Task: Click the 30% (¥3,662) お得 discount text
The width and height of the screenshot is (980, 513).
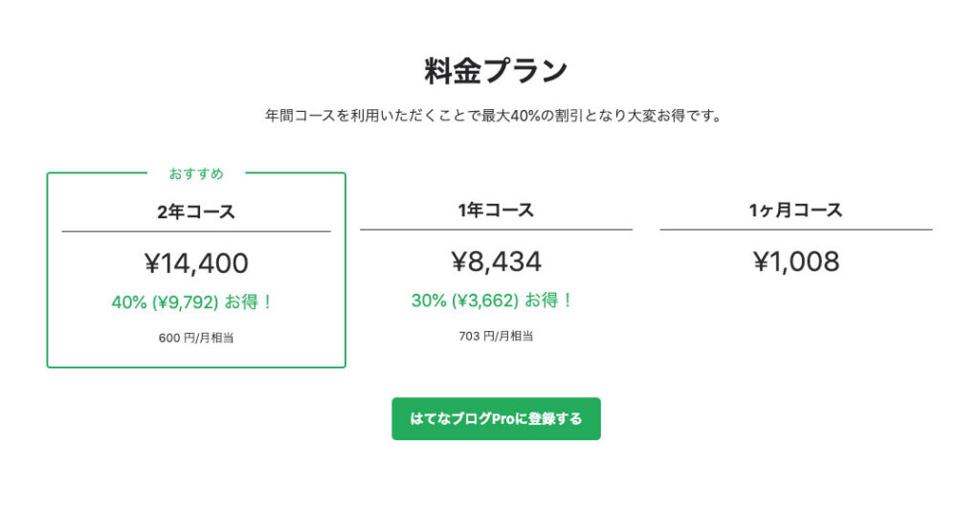Action: (492, 300)
